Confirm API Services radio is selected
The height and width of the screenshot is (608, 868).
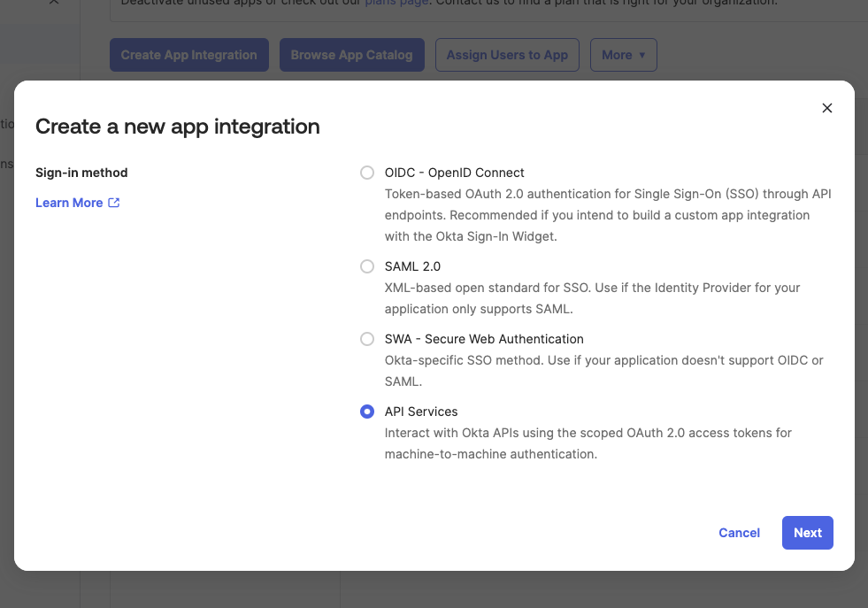coord(367,412)
